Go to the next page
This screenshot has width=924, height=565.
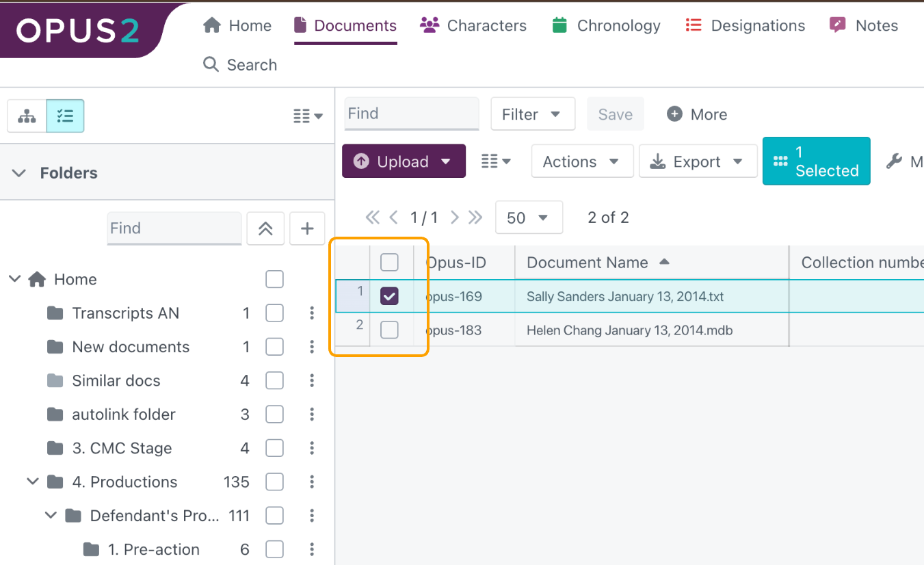454,218
